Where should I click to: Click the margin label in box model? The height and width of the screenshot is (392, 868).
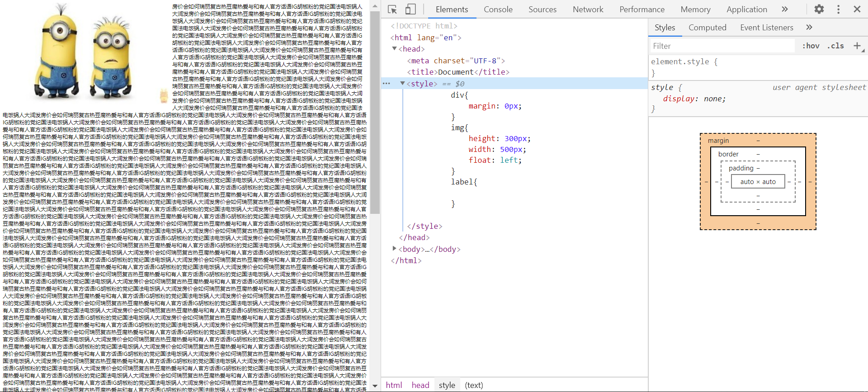[x=718, y=141]
